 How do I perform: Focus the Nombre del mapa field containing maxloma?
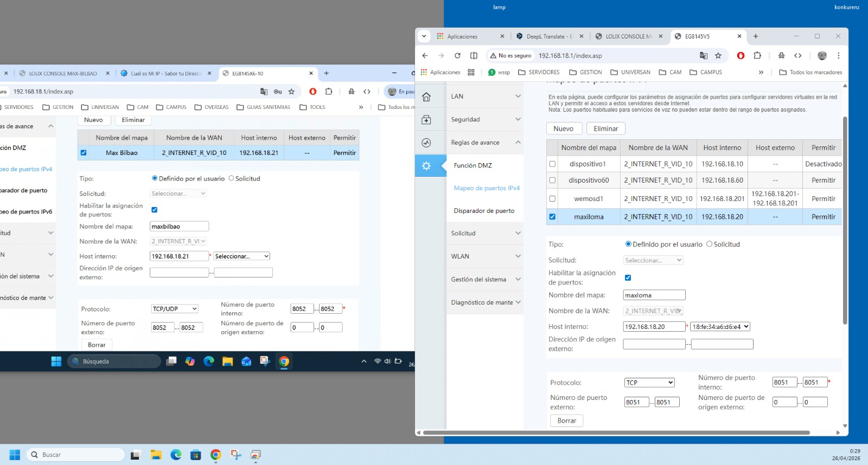(x=654, y=295)
